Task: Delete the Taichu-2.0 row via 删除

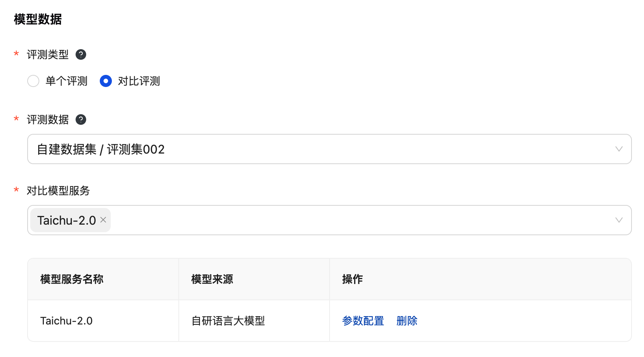Action: click(x=407, y=321)
